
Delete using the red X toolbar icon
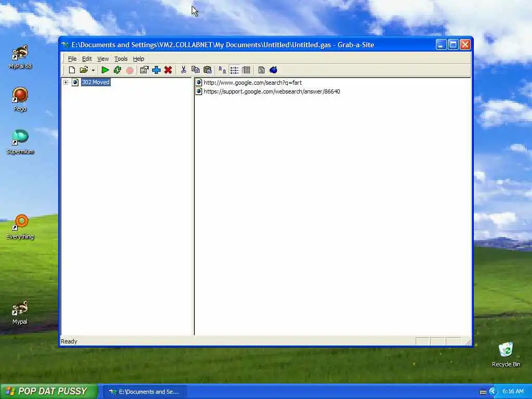(168, 70)
